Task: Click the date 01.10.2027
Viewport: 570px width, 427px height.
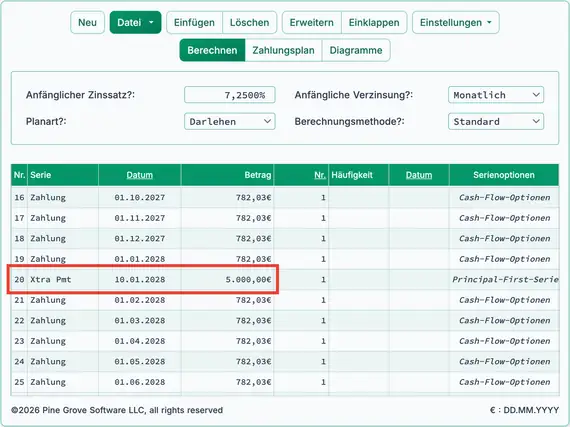Action: click(140, 197)
